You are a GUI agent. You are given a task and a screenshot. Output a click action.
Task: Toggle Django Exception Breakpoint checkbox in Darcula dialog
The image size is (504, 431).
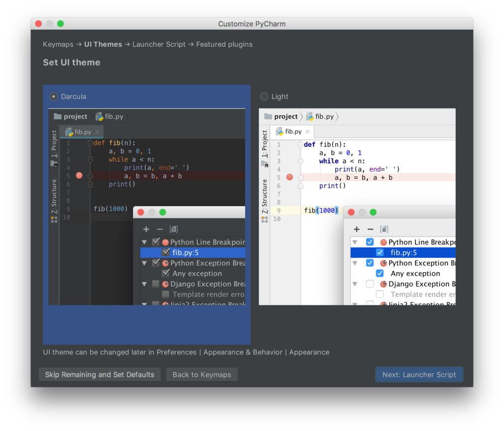point(156,284)
